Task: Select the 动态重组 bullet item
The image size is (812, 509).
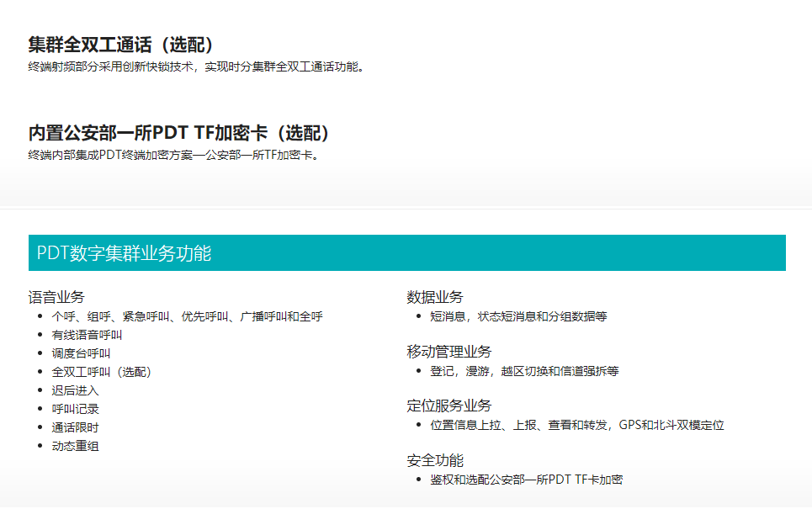Action: pos(75,446)
